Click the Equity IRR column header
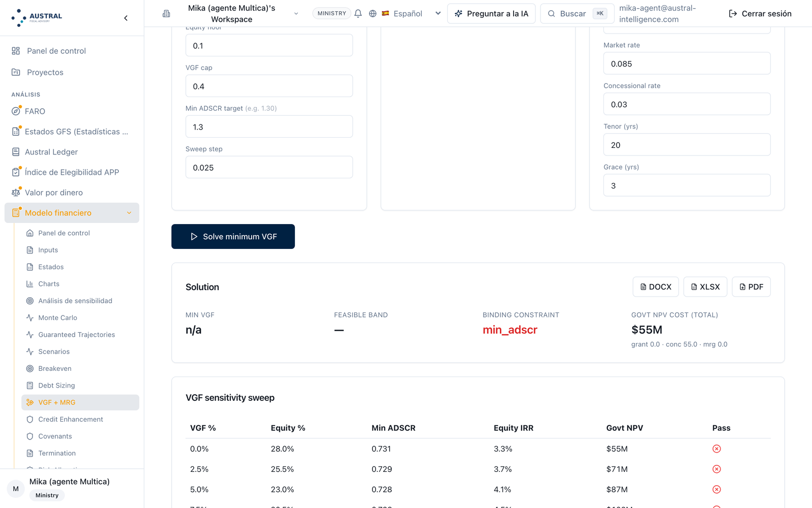This screenshot has height=508, width=812. point(513,428)
